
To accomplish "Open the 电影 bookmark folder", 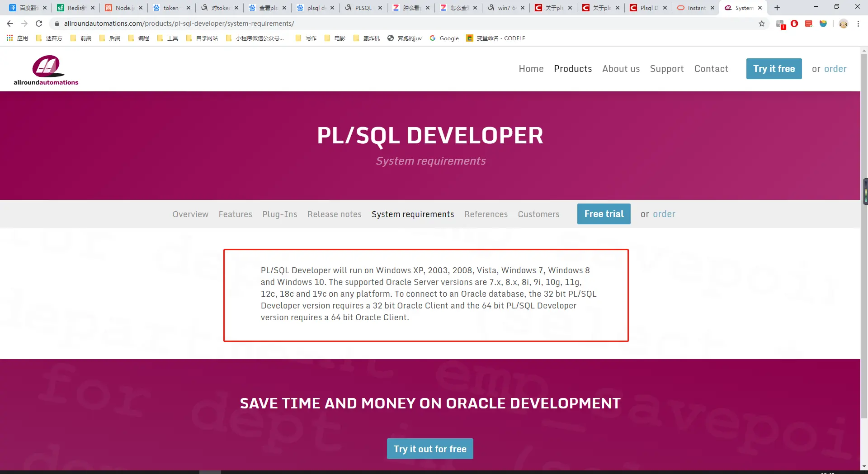I will [x=335, y=38].
